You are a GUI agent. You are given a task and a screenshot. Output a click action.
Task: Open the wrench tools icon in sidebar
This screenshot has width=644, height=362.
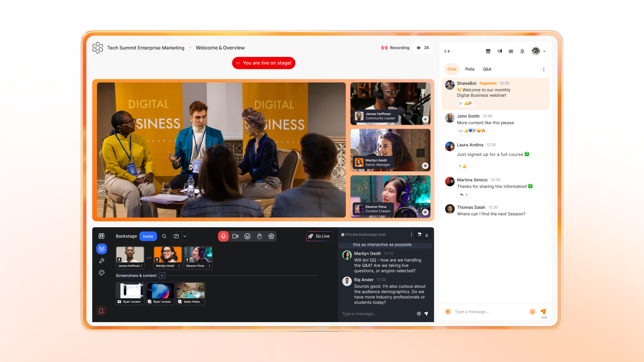tap(102, 261)
